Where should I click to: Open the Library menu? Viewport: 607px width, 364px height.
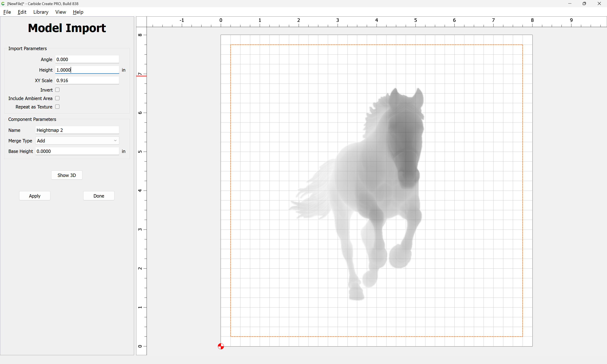[41, 12]
